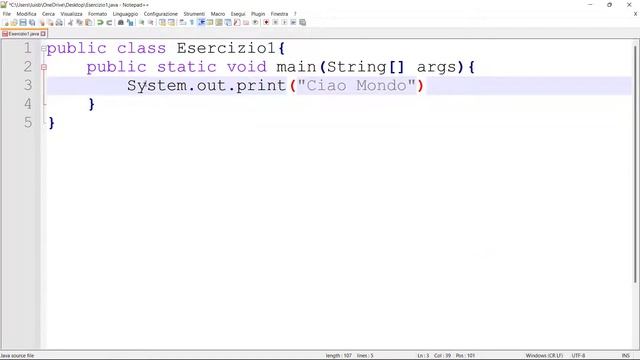Screen dimensions: 640x360
Task: Open the Cerca menu
Action: point(48,14)
